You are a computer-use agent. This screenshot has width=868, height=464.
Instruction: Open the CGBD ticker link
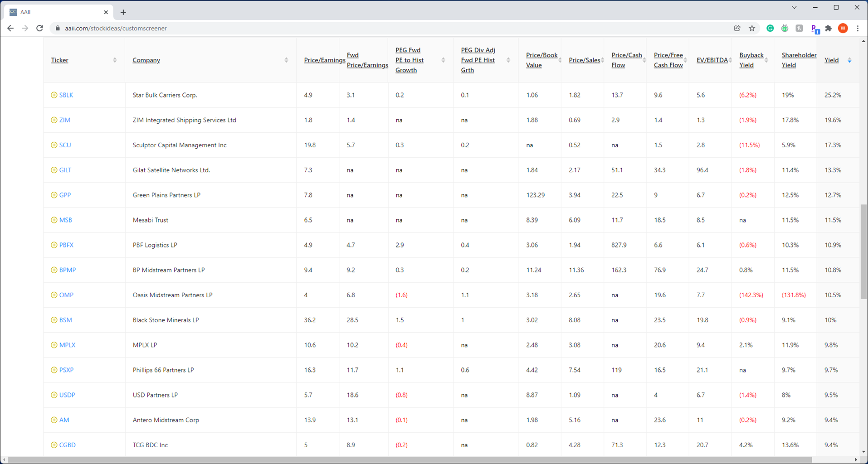click(x=67, y=445)
